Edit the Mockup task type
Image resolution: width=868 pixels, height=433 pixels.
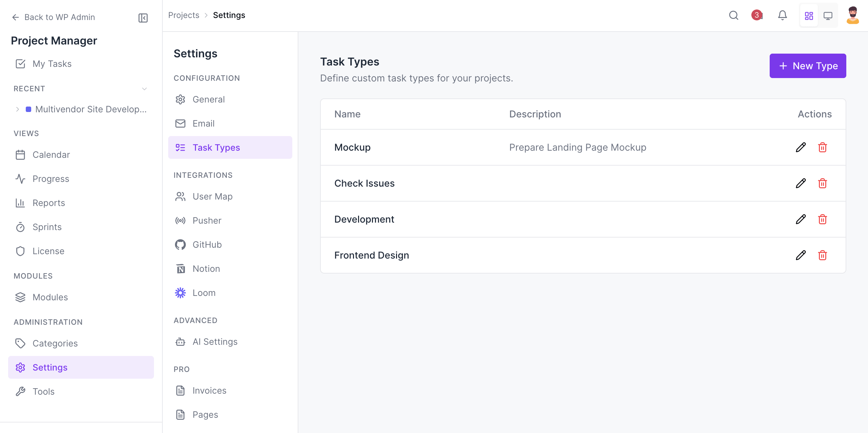[x=801, y=147]
